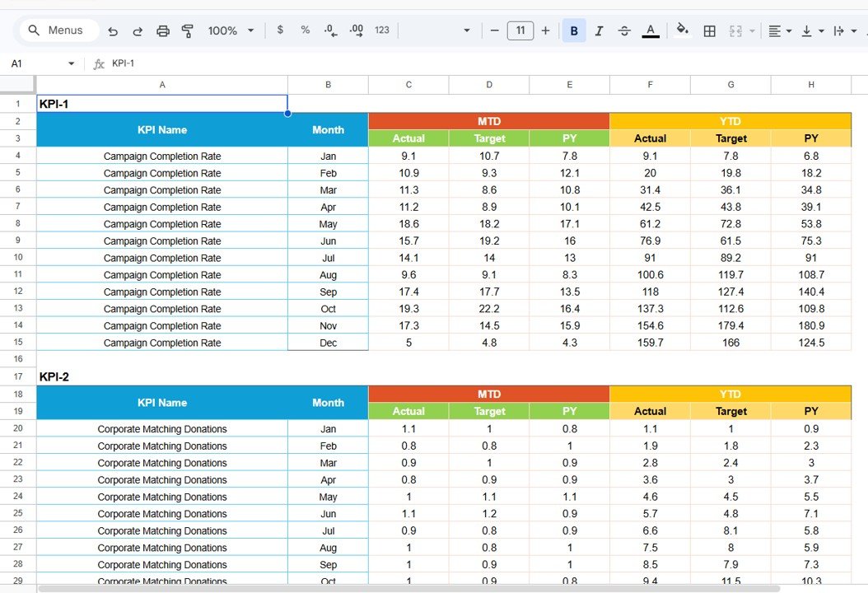This screenshot has height=593, width=868.
Task: Toggle bold formatting
Action: [573, 30]
